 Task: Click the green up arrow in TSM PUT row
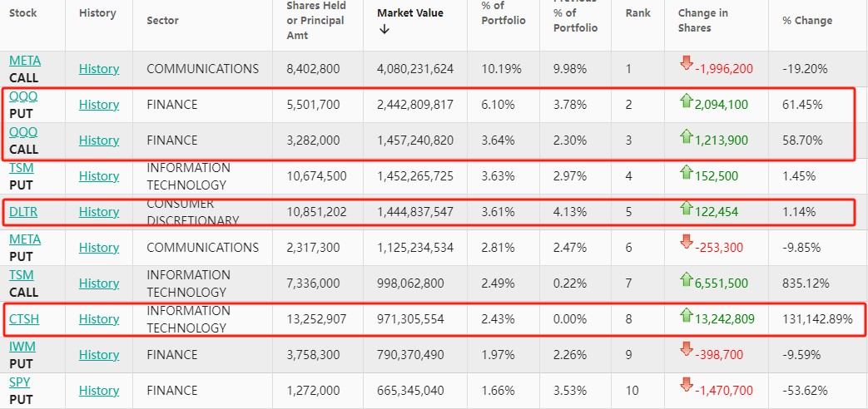point(687,173)
